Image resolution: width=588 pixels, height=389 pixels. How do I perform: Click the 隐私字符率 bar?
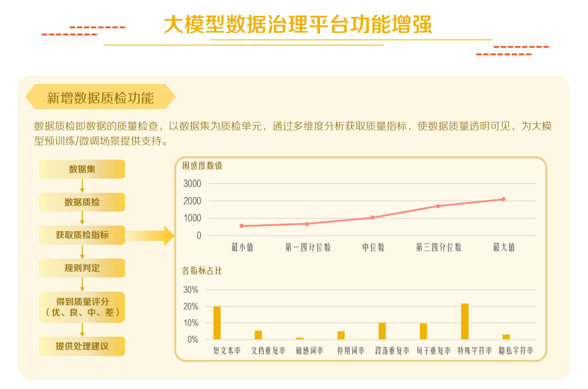(x=506, y=337)
